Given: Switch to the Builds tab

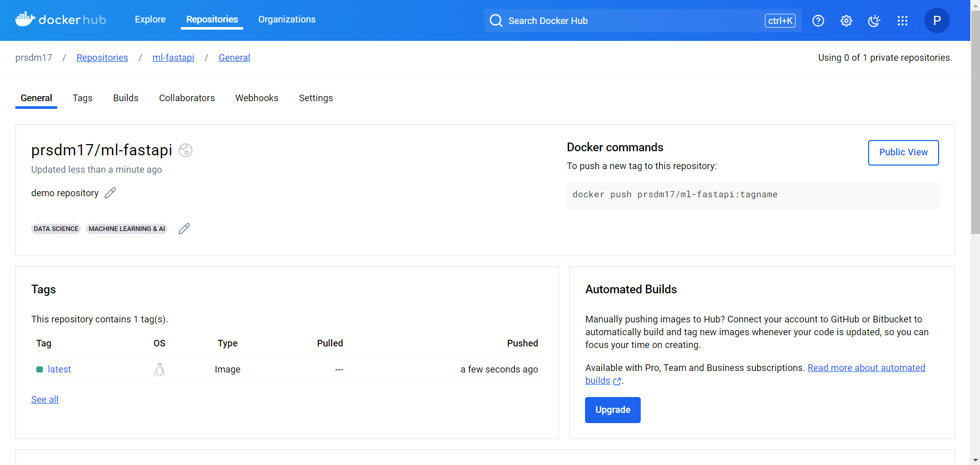Looking at the screenshot, I should click(126, 98).
